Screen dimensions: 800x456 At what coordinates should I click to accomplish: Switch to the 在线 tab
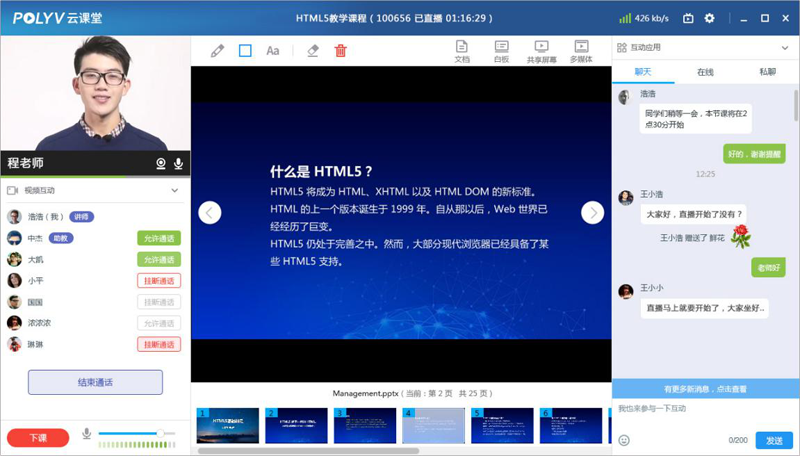(x=705, y=72)
